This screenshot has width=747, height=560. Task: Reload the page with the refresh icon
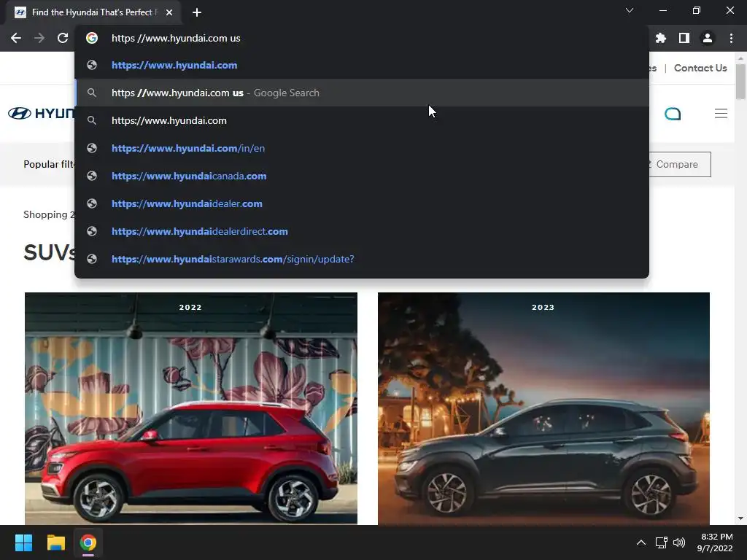coord(63,38)
